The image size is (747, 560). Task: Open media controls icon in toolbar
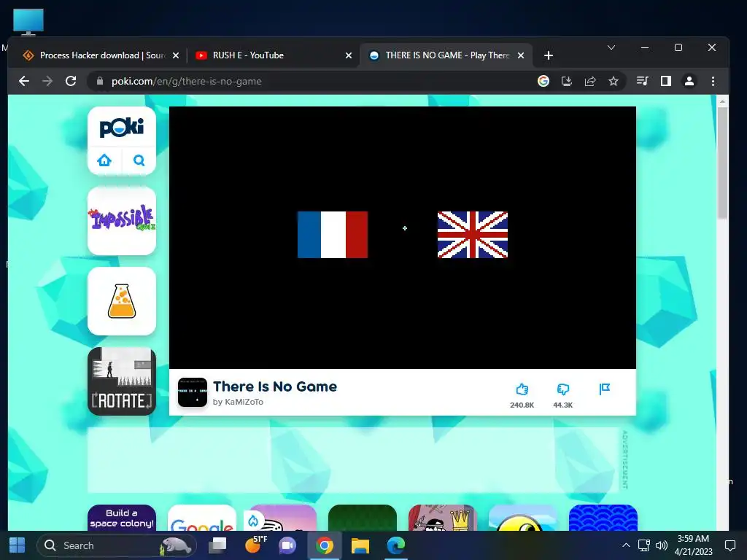click(x=642, y=81)
